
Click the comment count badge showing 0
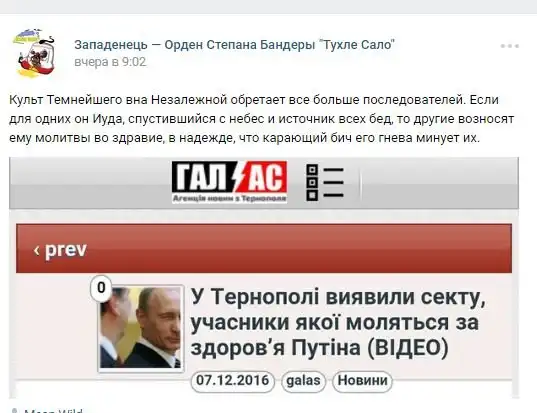[101, 288]
